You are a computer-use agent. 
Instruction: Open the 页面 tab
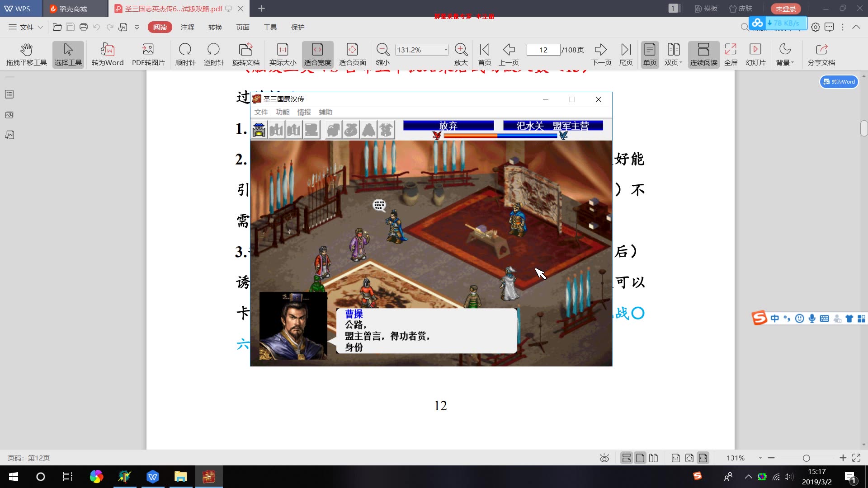click(242, 27)
